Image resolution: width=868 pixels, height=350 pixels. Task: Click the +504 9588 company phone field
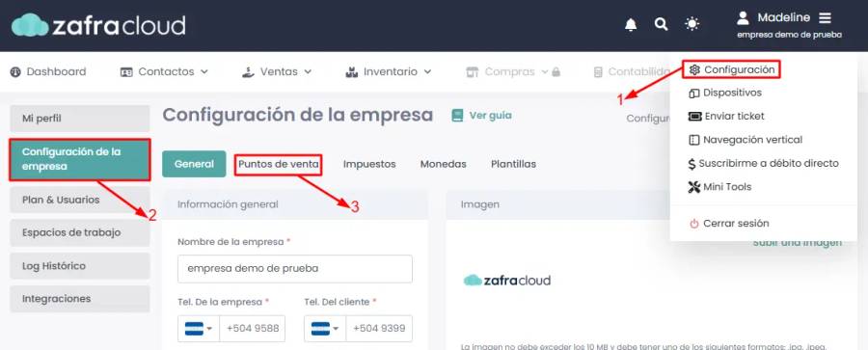tap(253, 329)
